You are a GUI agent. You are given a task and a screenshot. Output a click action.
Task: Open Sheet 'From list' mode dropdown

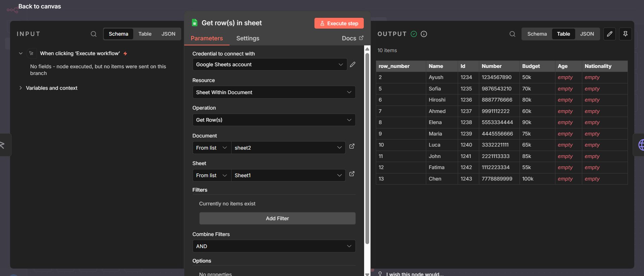point(212,175)
